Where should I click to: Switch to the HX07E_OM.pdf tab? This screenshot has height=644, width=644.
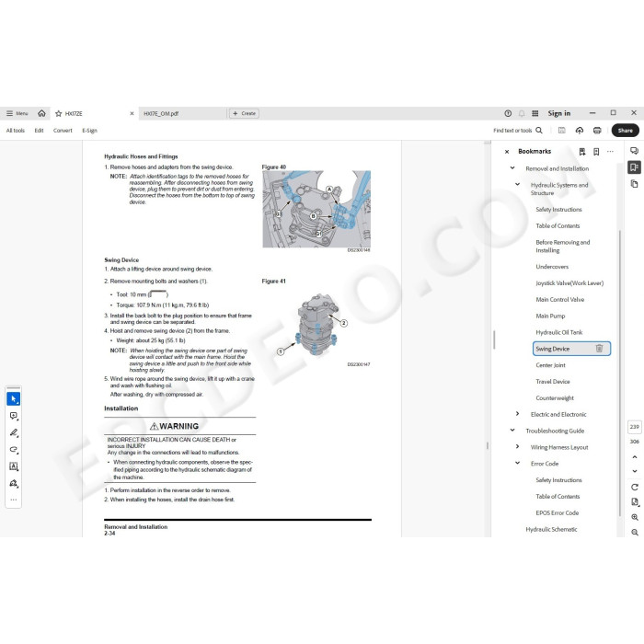tap(161, 113)
